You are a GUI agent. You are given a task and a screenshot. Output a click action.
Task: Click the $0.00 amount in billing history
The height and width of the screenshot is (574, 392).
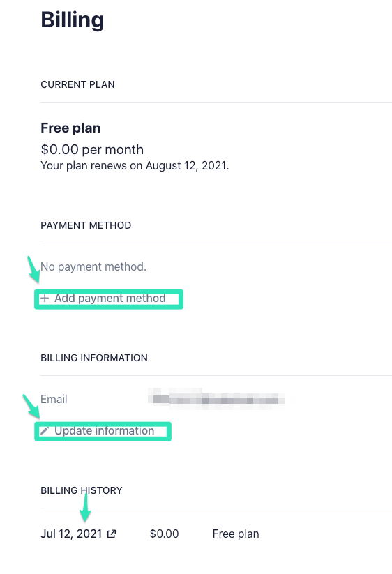(165, 534)
